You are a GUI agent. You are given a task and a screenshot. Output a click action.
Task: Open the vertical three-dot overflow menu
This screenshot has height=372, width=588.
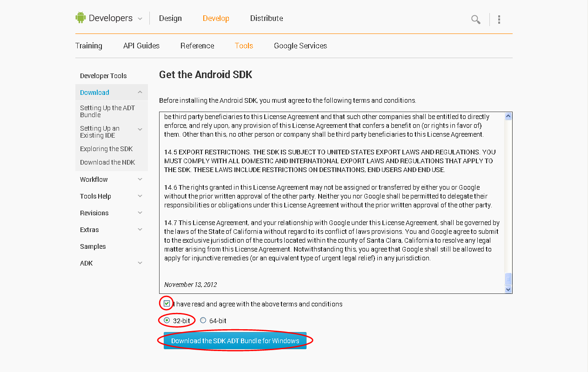pos(499,20)
